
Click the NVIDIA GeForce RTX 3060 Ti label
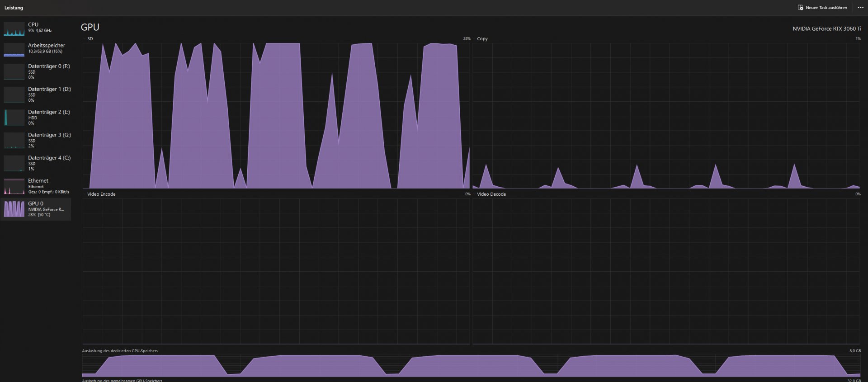pyautogui.click(x=827, y=28)
